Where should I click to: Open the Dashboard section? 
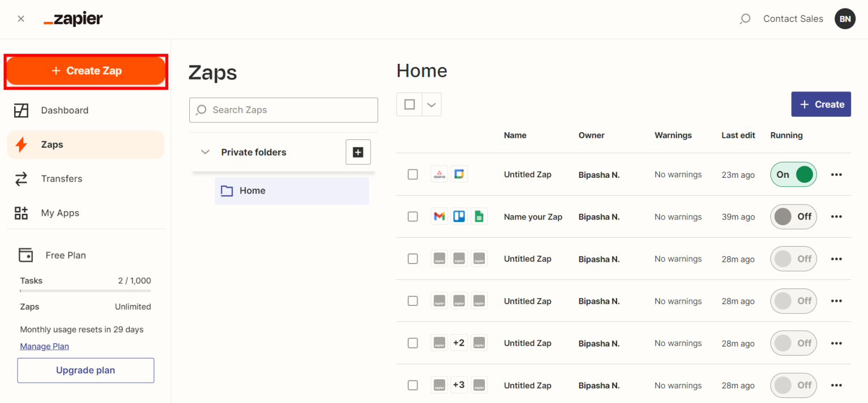64,110
